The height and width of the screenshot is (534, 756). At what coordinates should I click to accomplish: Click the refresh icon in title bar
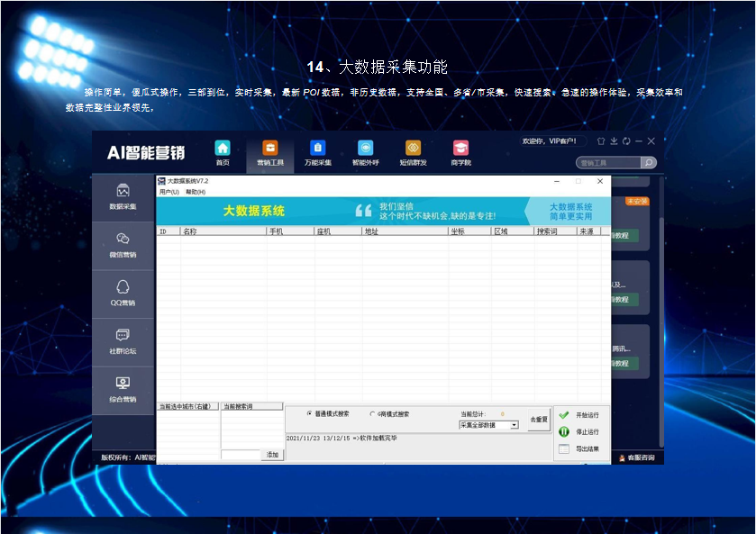[x=626, y=141]
